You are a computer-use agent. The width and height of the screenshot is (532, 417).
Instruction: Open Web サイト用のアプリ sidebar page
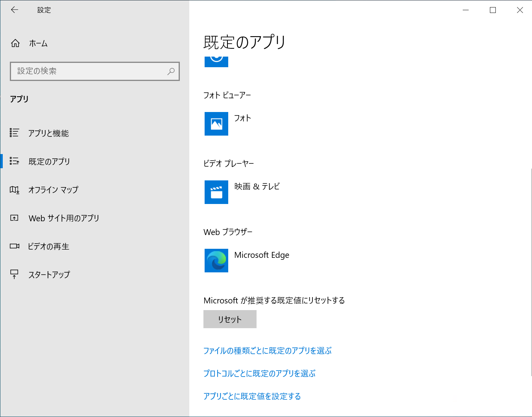point(64,218)
